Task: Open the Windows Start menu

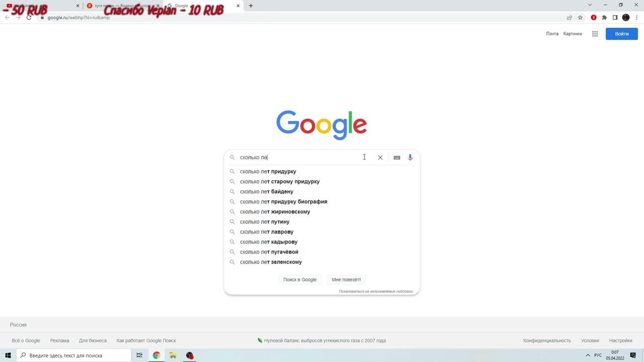Action: [x=8, y=355]
